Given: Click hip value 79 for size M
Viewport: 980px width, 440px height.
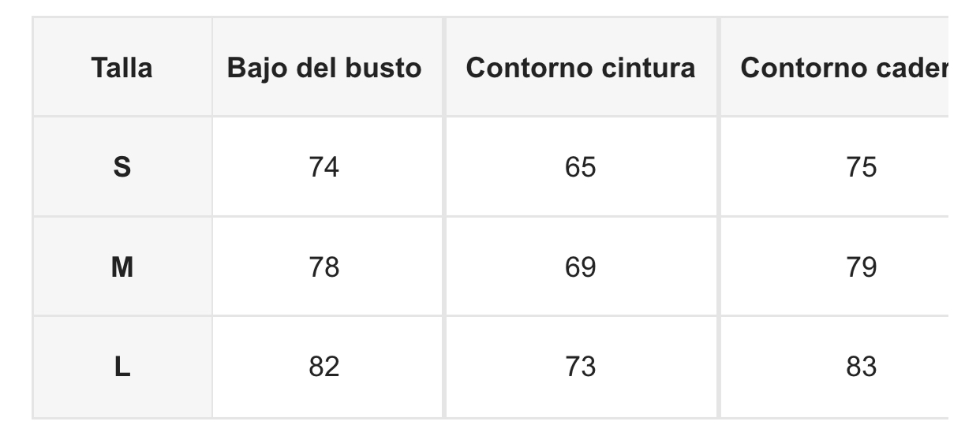Looking at the screenshot, I should 861,267.
